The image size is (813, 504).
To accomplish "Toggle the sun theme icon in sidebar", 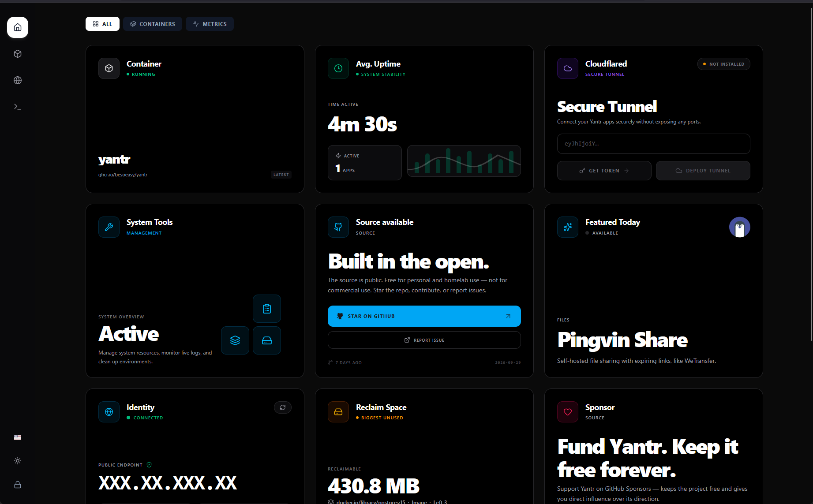I will point(18,461).
